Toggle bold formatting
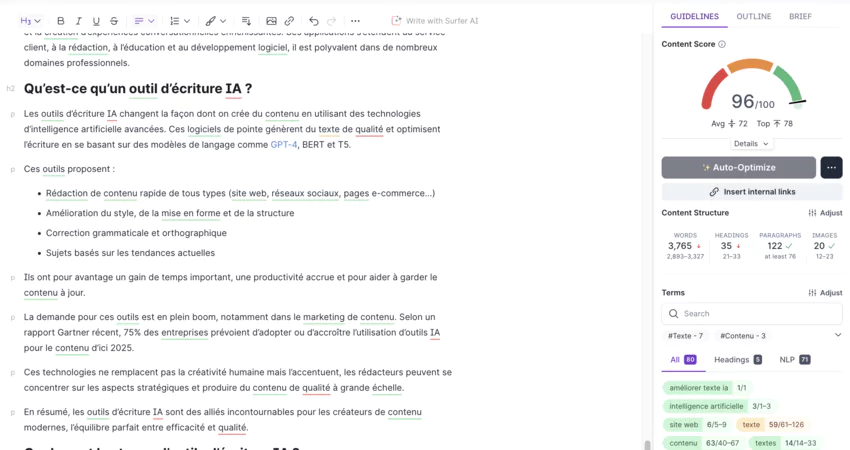Viewport: 850px width, 450px height. (x=61, y=21)
